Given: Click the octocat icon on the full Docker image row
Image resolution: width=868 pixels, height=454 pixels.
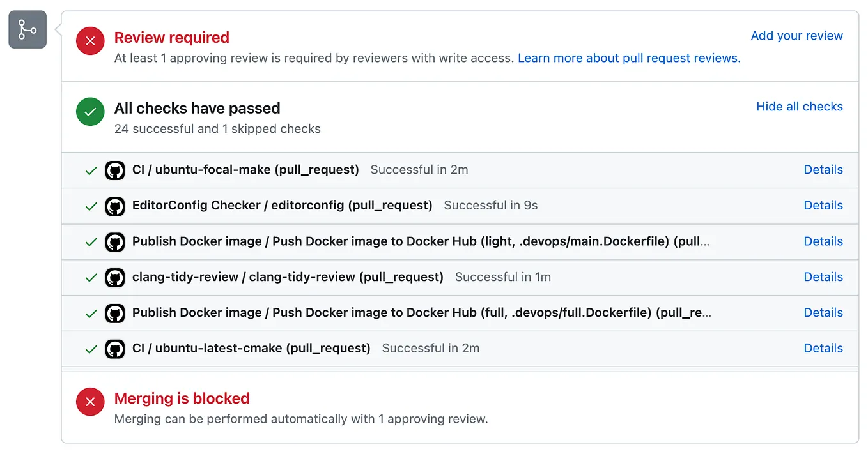Looking at the screenshot, I should pos(115,313).
